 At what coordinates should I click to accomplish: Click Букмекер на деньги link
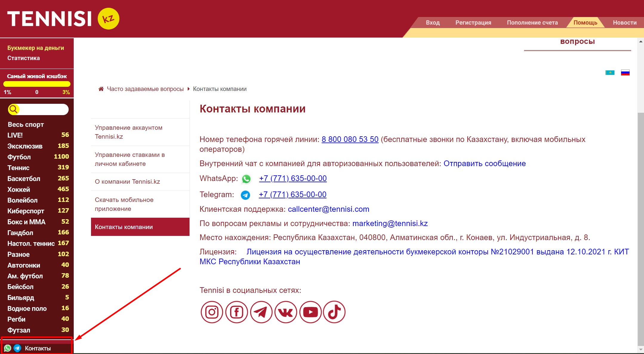(x=36, y=48)
